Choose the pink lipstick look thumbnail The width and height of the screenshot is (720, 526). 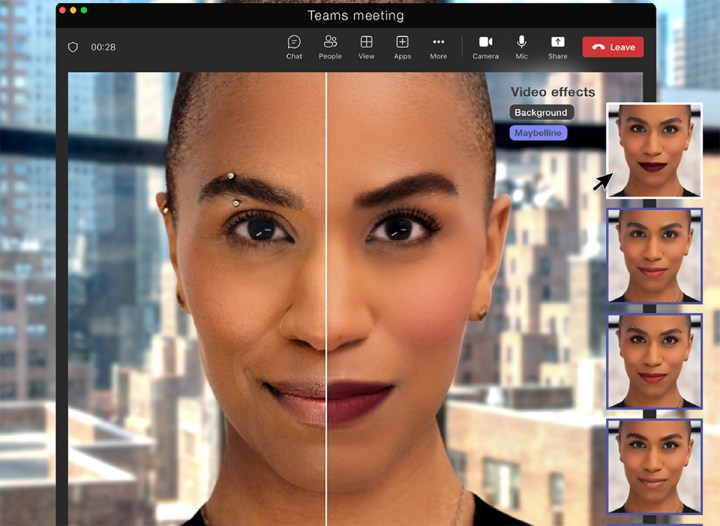coord(654,256)
